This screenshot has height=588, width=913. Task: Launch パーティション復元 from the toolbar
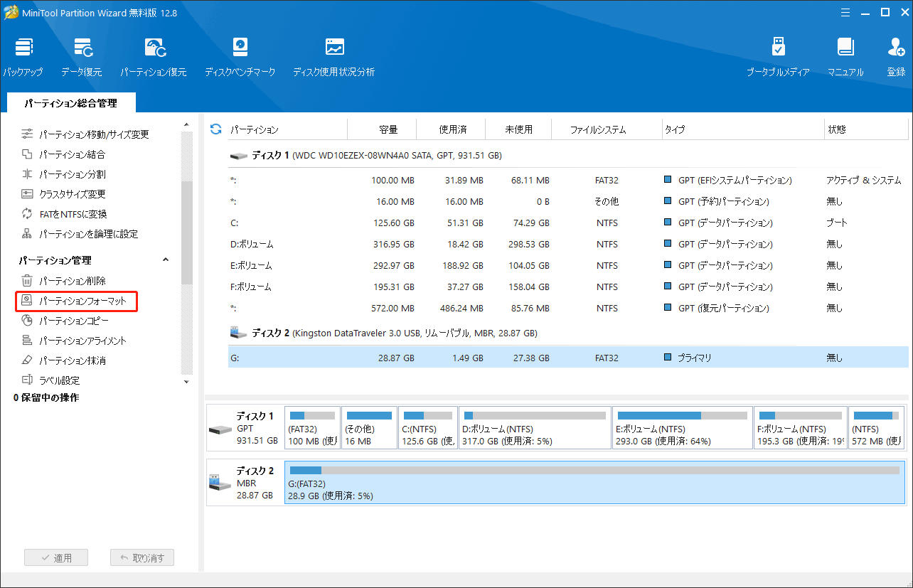point(154,58)
